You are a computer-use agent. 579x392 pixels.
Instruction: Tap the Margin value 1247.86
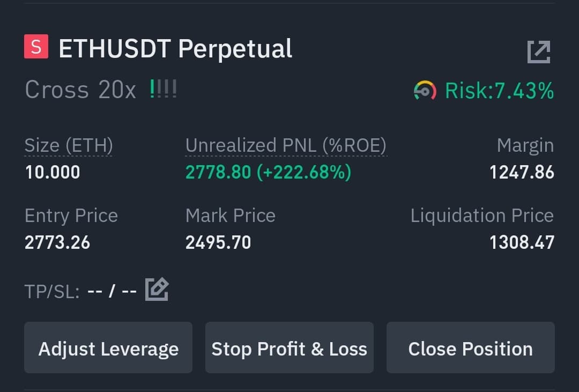point(522,172)
